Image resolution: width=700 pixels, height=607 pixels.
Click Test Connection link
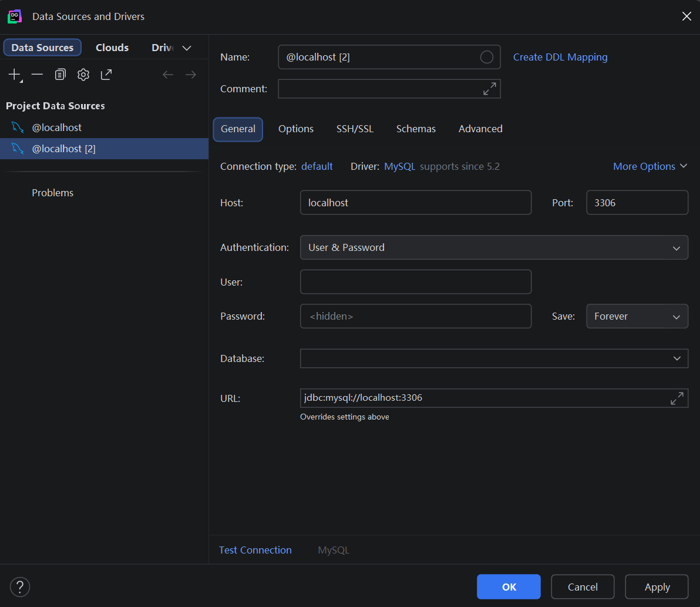(x=255, y=550)
